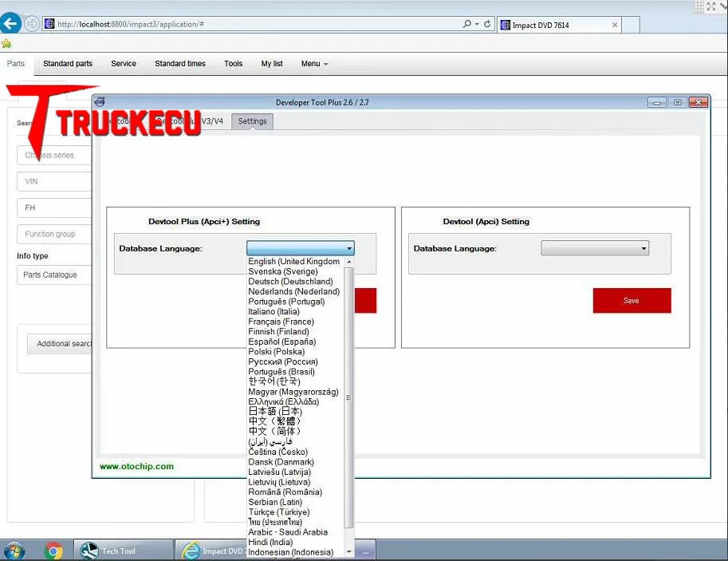Viewport: 728px width, 561px height.
Task: Choose Serbian (Latin) from language list
Action: tap(296, 502)
